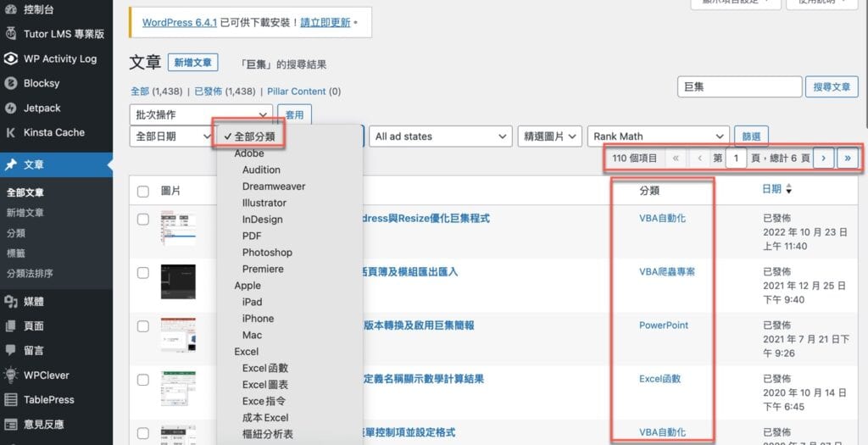Open 分類 submenu in sidebar

point(15,233)
